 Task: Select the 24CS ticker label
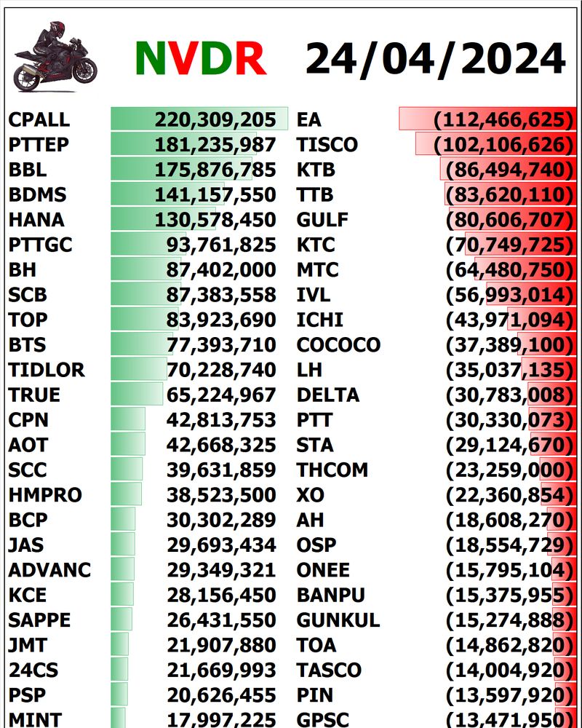[x=33, y=670]
